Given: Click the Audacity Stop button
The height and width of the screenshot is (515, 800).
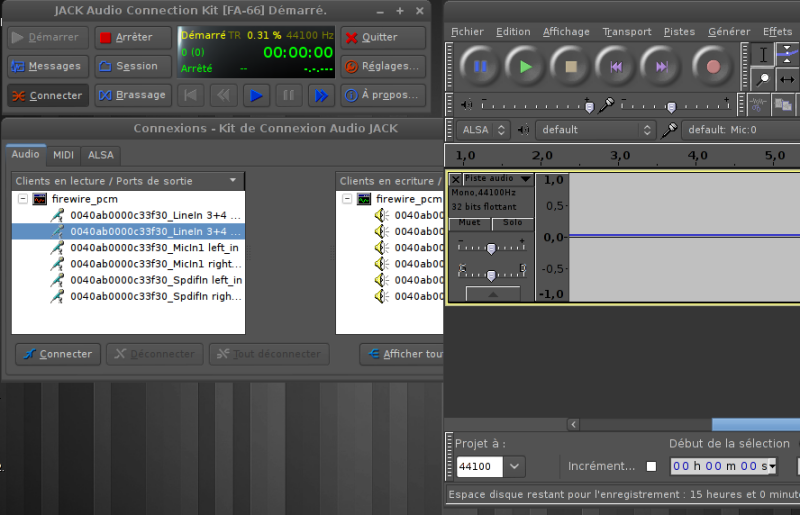Looking at the screenshot, I should coord(570,66).
